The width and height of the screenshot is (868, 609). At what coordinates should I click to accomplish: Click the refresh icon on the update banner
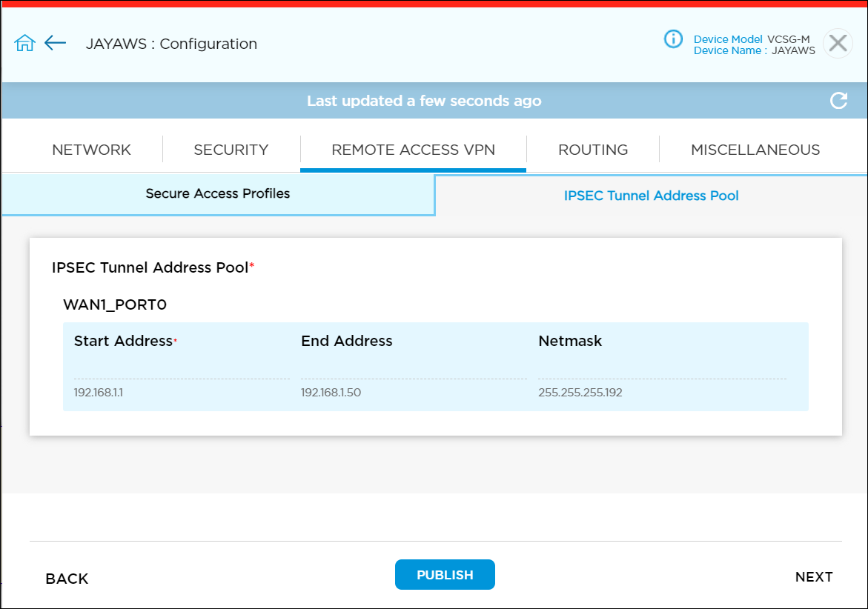point(838,100)
